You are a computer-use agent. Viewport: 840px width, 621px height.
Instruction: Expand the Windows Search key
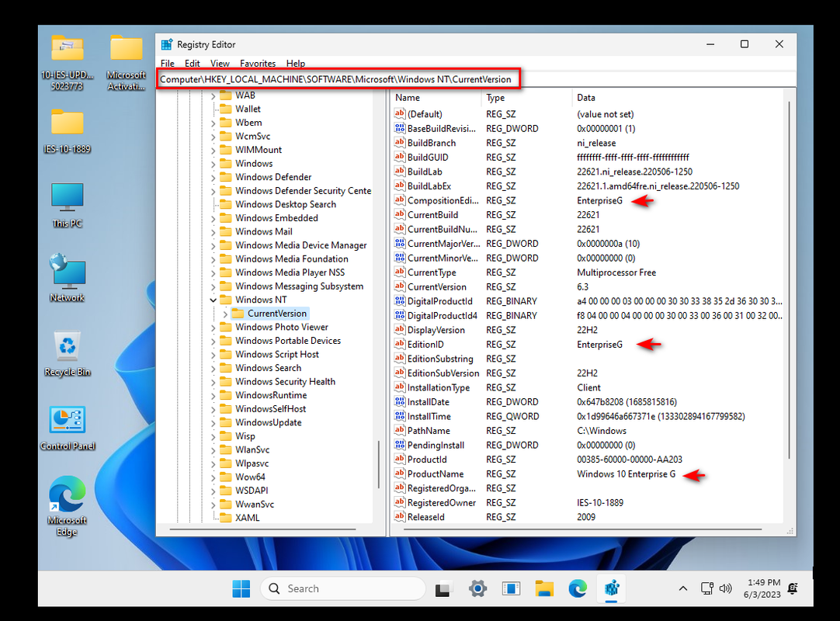click(x=213, y=368)
